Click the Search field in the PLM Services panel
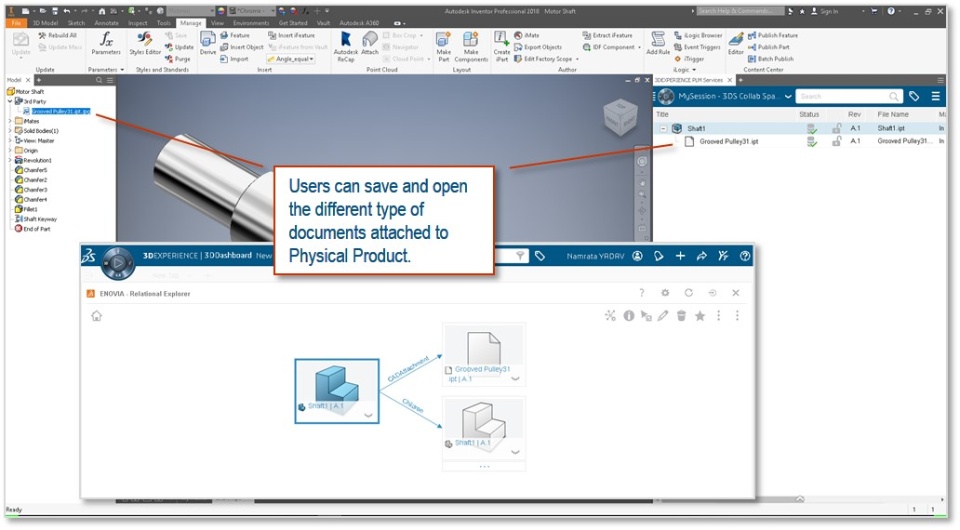This screenshot has width=960, height=530. 849,96
